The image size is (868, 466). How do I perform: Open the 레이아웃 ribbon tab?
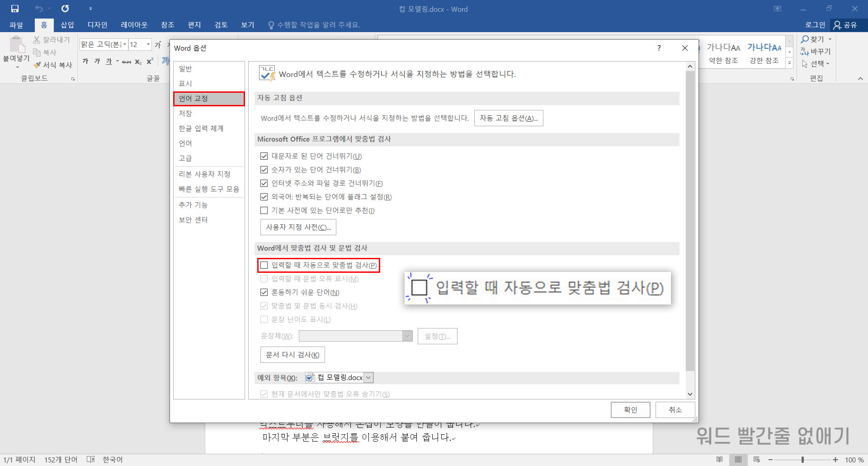click(134, 25)
